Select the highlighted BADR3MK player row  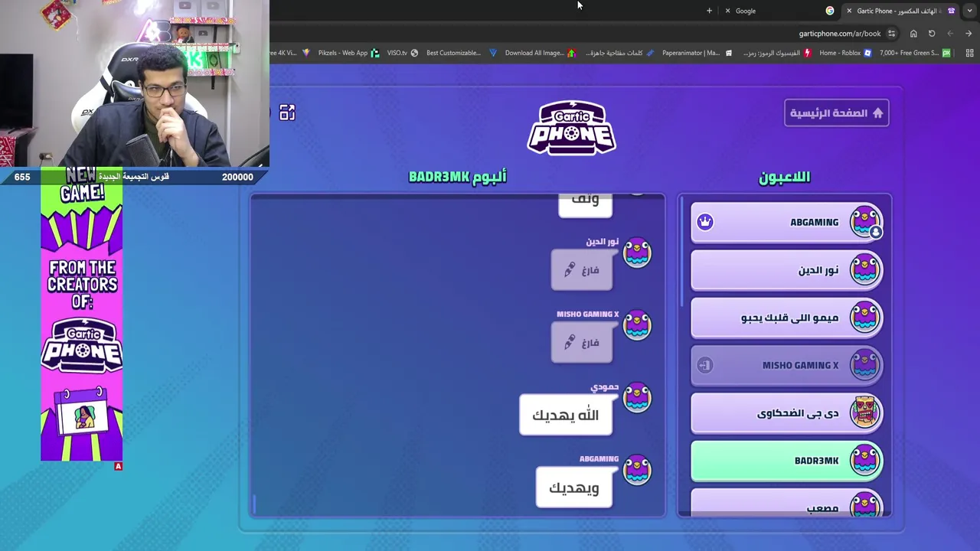(787, 461)
